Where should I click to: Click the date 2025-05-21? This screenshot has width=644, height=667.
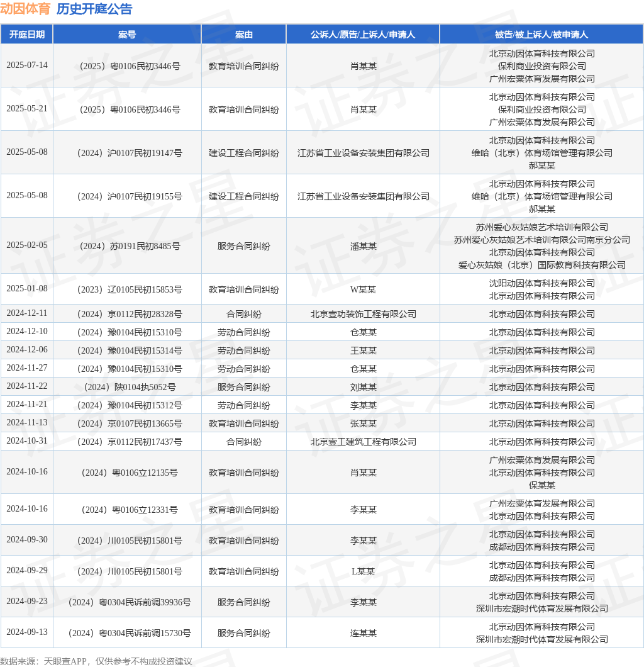[27, 108]
